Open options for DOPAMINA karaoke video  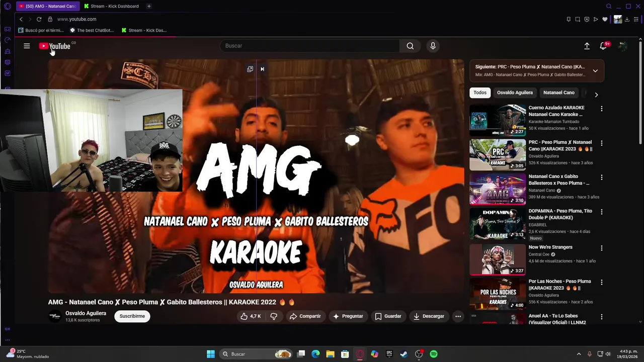click(601, 212)
